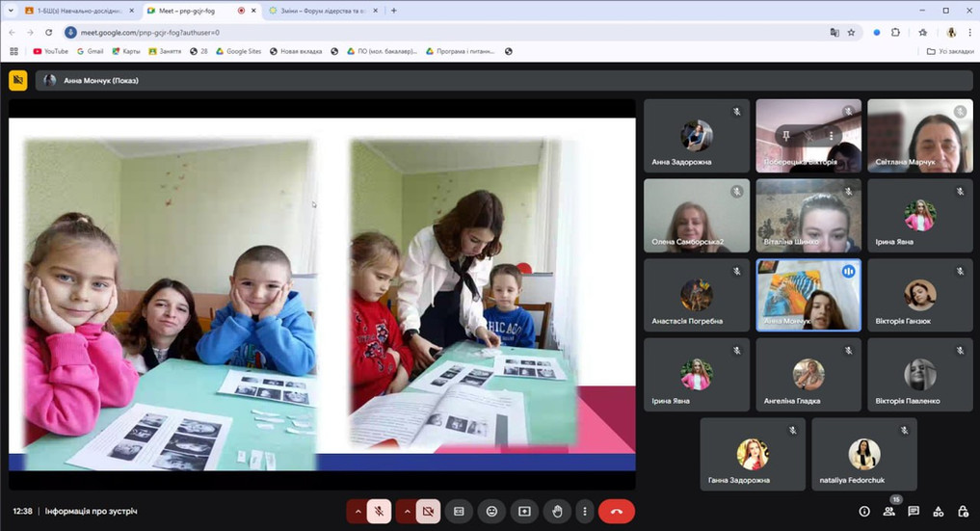
Task: Open Google Sites bookmark
Action: [238, 51]
